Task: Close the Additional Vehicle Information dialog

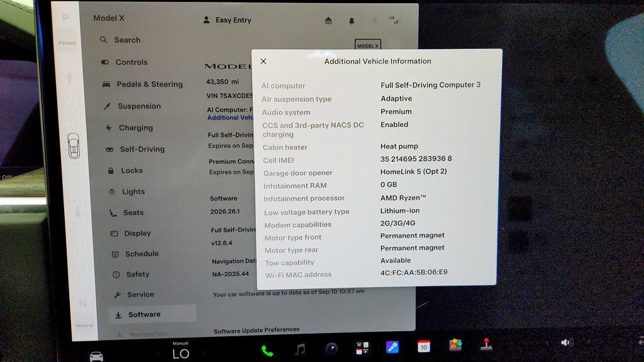Action: (x=264, y=61)
